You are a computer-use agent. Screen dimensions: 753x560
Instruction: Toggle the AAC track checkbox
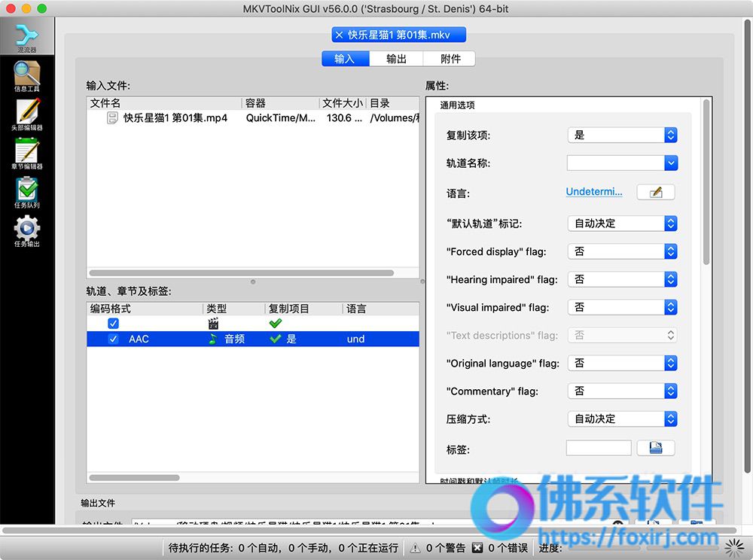114,339
